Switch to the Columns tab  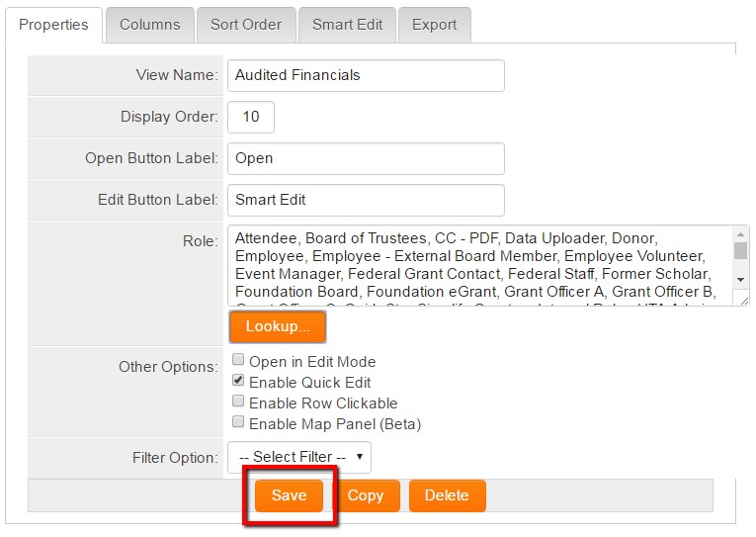tap(150, 25)
